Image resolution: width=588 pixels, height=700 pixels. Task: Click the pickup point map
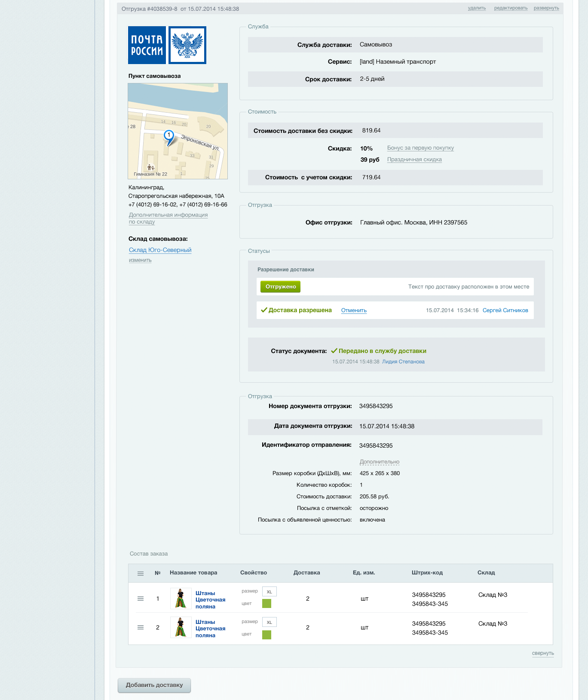[x=178, y=131]
